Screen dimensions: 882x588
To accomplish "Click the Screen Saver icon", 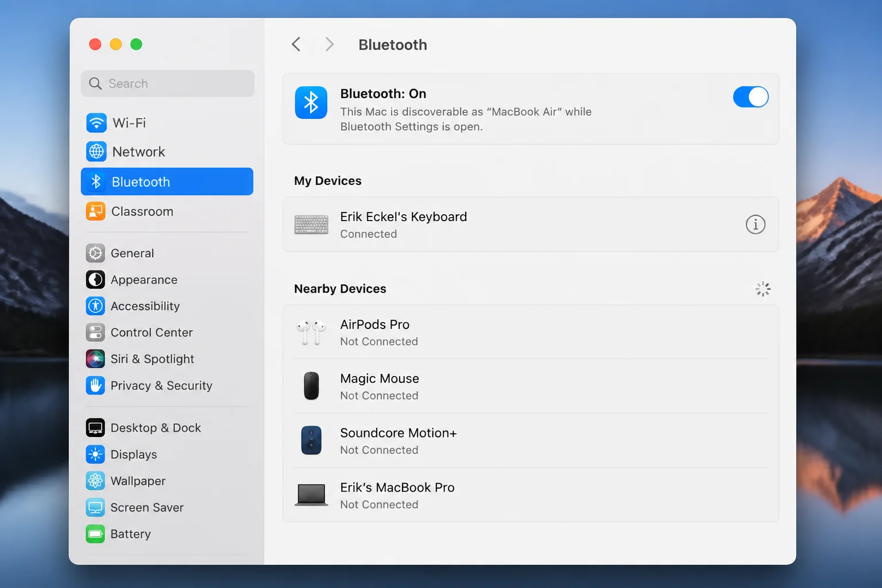I will 95,508.
